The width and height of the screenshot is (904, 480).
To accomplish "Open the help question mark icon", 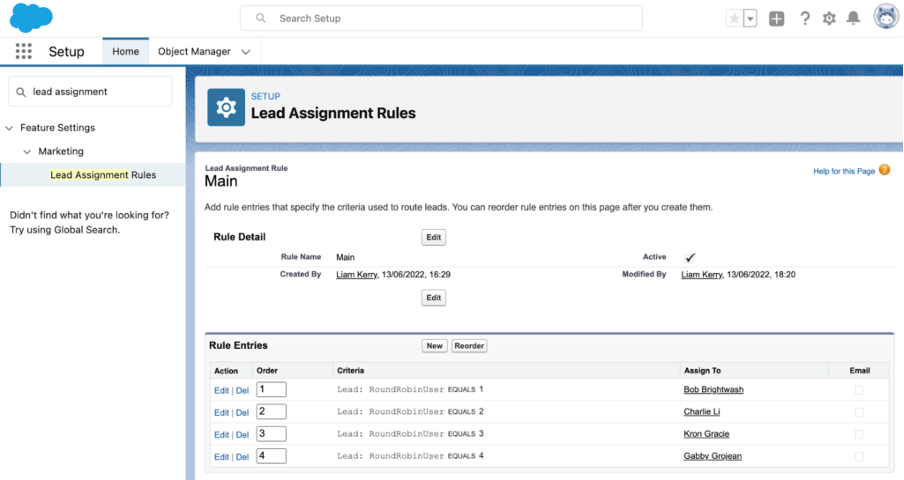I will (805, 18).
